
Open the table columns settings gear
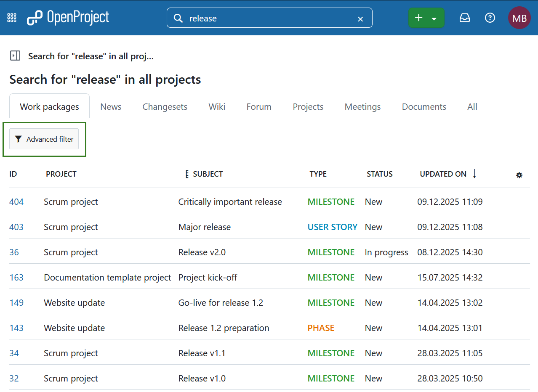[519, 175]
